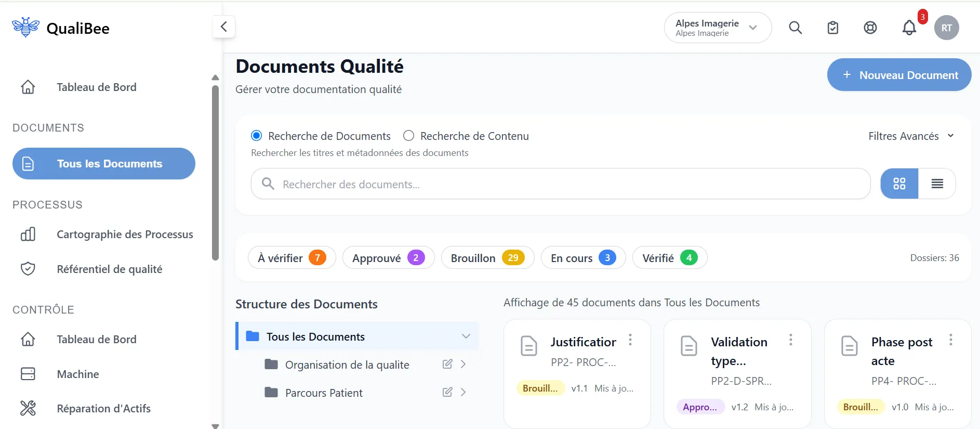Image resolution: width=980 pixels, height=429 pixels.
Task: Click the document icon in Tous les Documents
Action: [x=28, y=164]
